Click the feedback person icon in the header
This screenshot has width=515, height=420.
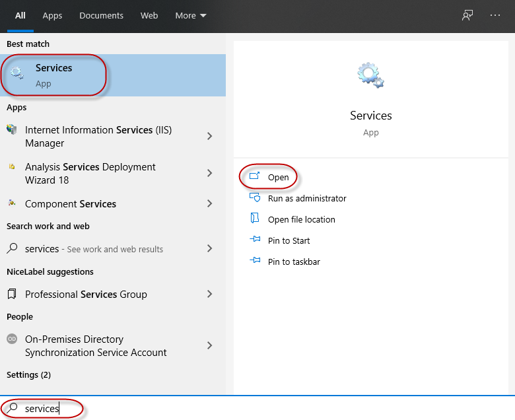pos(467,15)
